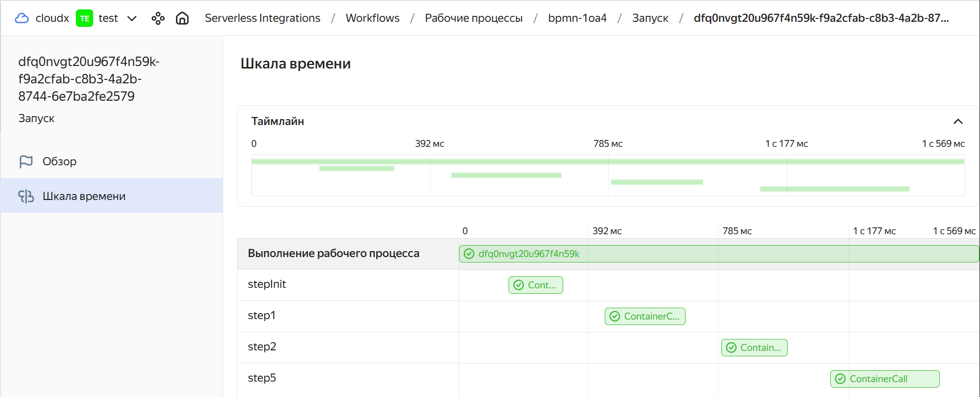Collapse the Таймлайн panel
This screenshot has width=980, height=397.
[x=958, y=122]
